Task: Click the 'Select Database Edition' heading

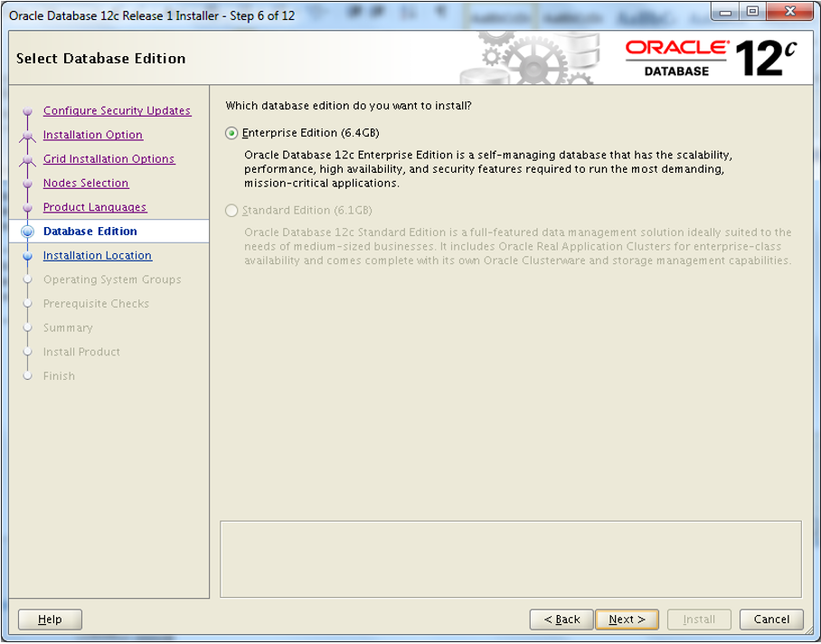Action: point(101,59)
